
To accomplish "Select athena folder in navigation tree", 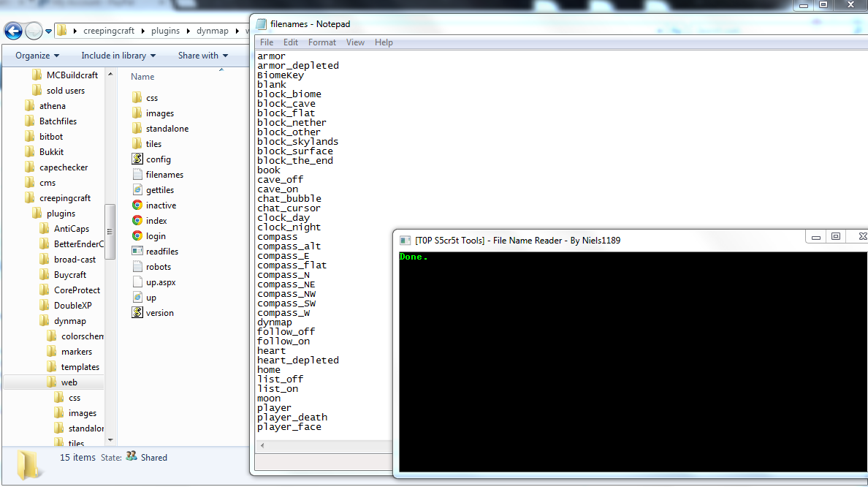I will tap(45, 106).
